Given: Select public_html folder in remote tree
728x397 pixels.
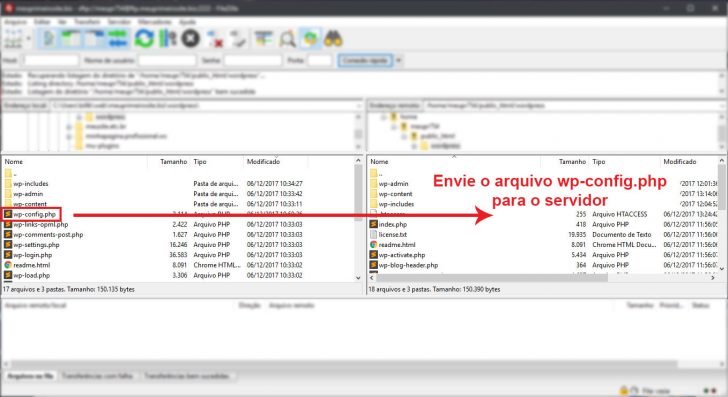Looking at the screenshot, I should [x=437, y=136].
